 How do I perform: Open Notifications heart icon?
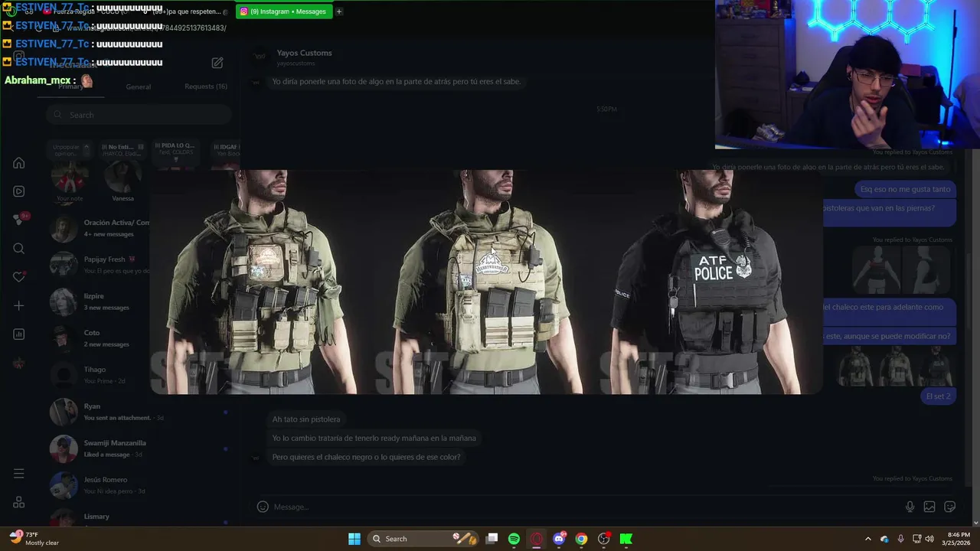[x=19, y=277]
